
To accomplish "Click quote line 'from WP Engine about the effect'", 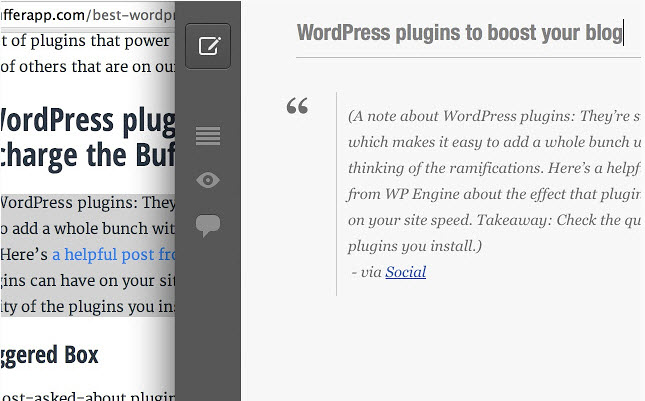I will (x=494, y=194).
